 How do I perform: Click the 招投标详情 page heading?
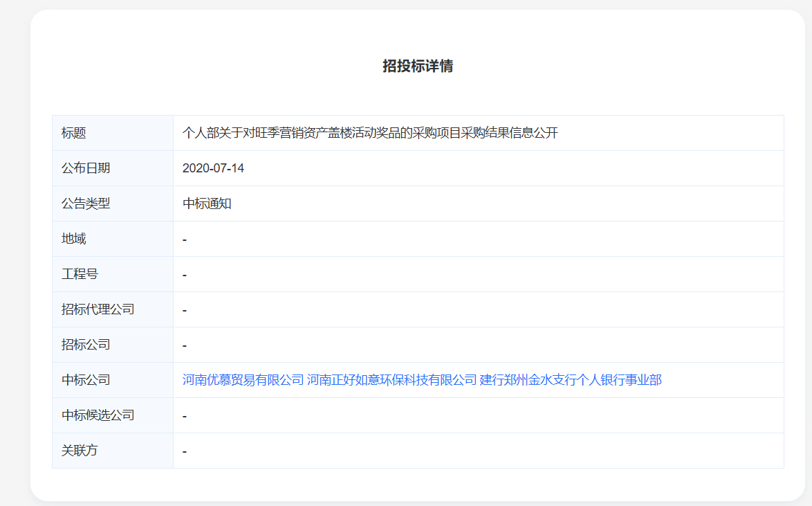click(418, 66)
